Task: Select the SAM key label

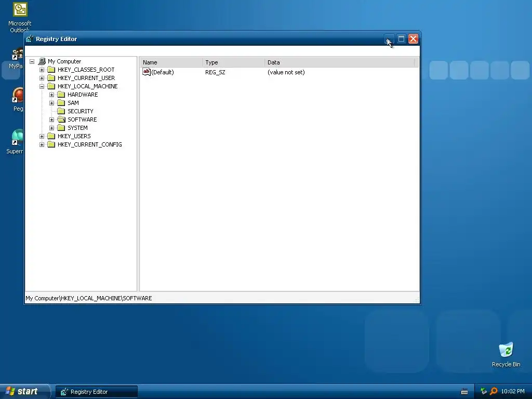Action: (73, 103)
